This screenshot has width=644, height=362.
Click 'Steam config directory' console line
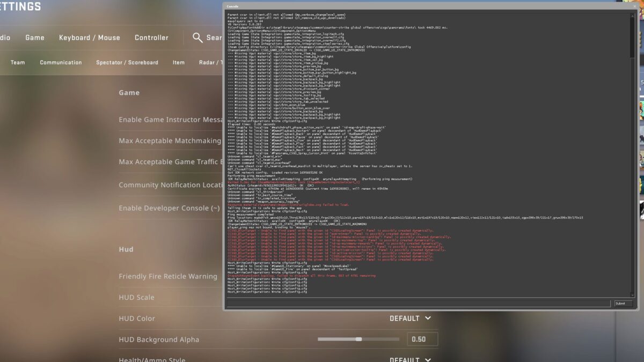click(x=319, y=47)
